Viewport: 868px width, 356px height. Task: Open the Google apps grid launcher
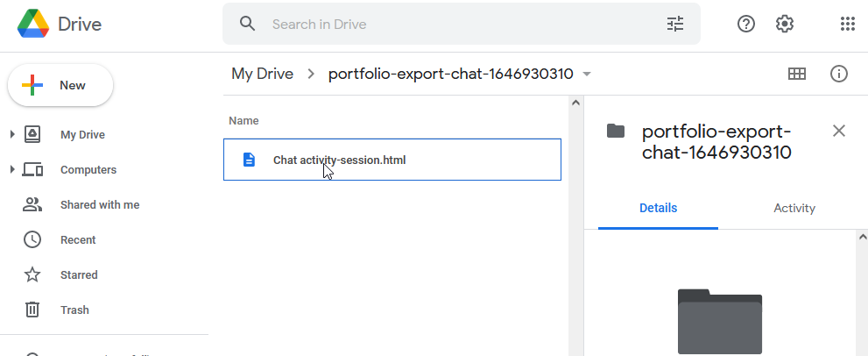(848, 24)
